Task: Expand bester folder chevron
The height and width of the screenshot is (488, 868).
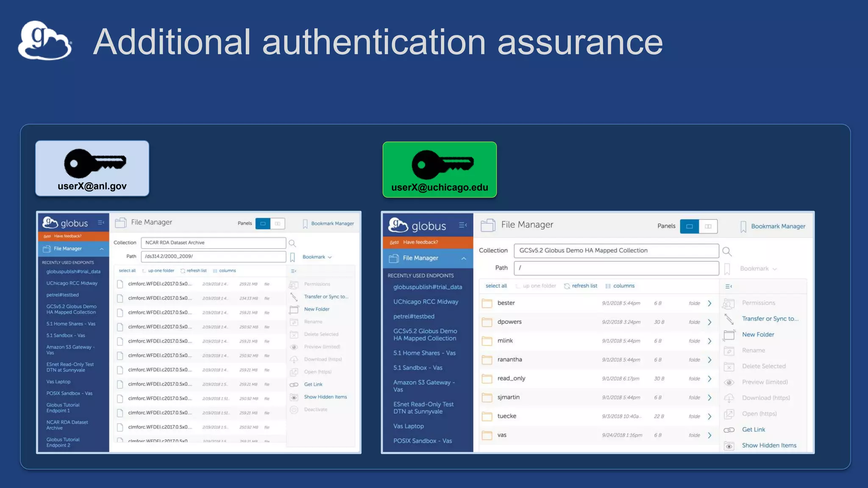Action: (x=709, y=303)
